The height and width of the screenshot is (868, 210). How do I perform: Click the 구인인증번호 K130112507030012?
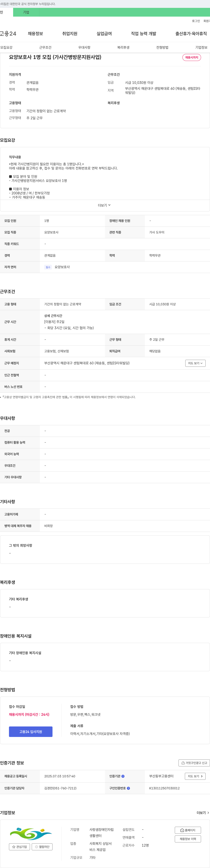pos(164,788)
